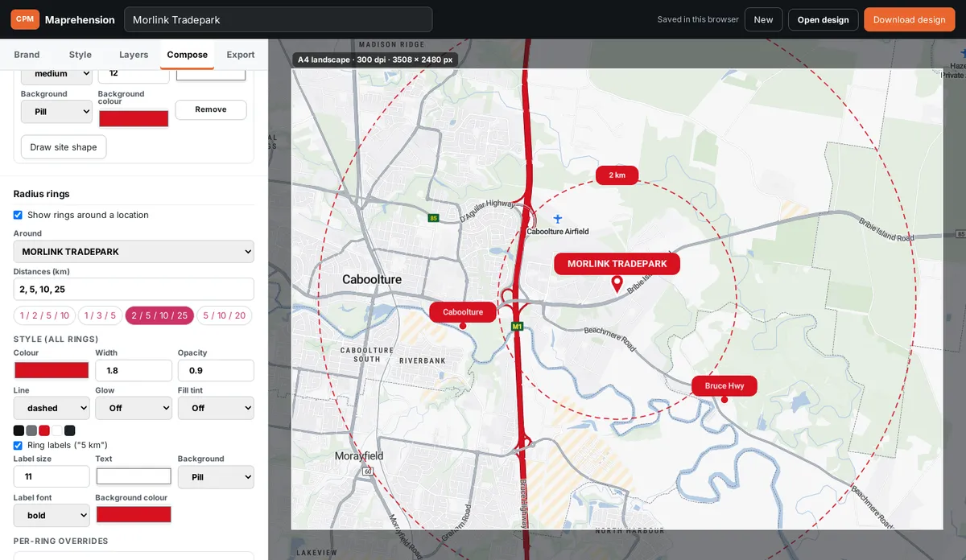The height and width of the screenshot is (560, 966).
Task: Pick the small red preset colour swatch
Action: pyautogui.click(x=44, y=430)
